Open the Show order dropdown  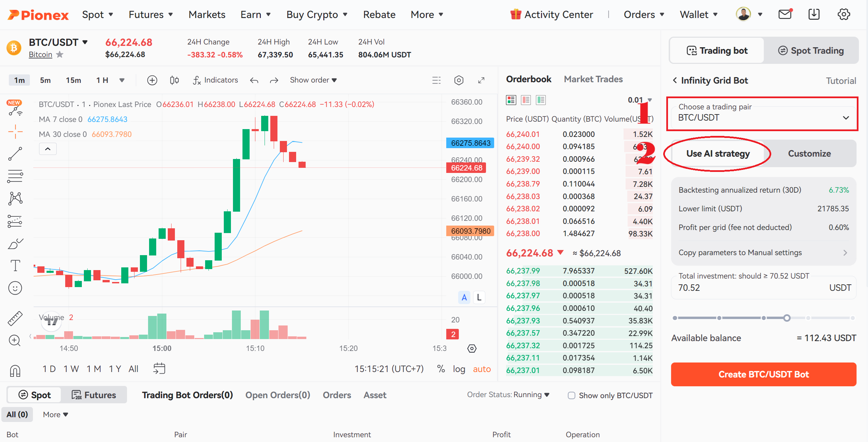point(313,80)
